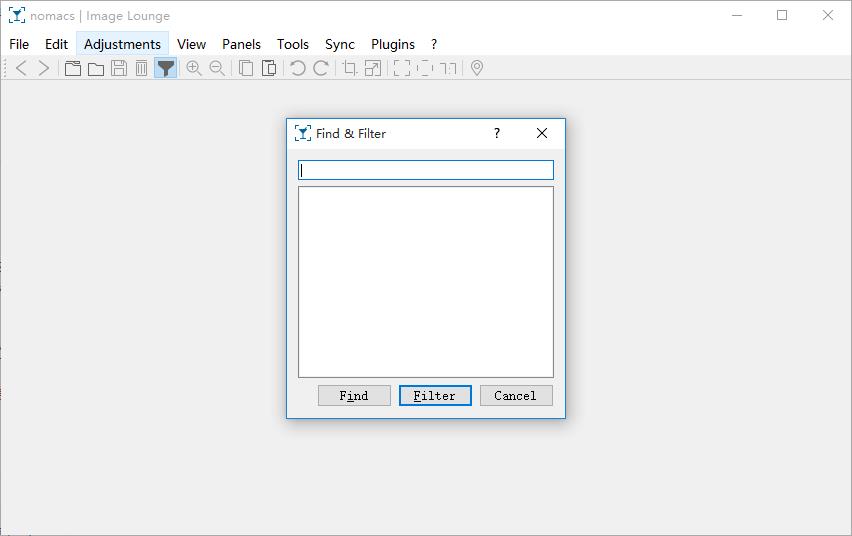Click the Zoom Out magnifier icon

(217, 68)
